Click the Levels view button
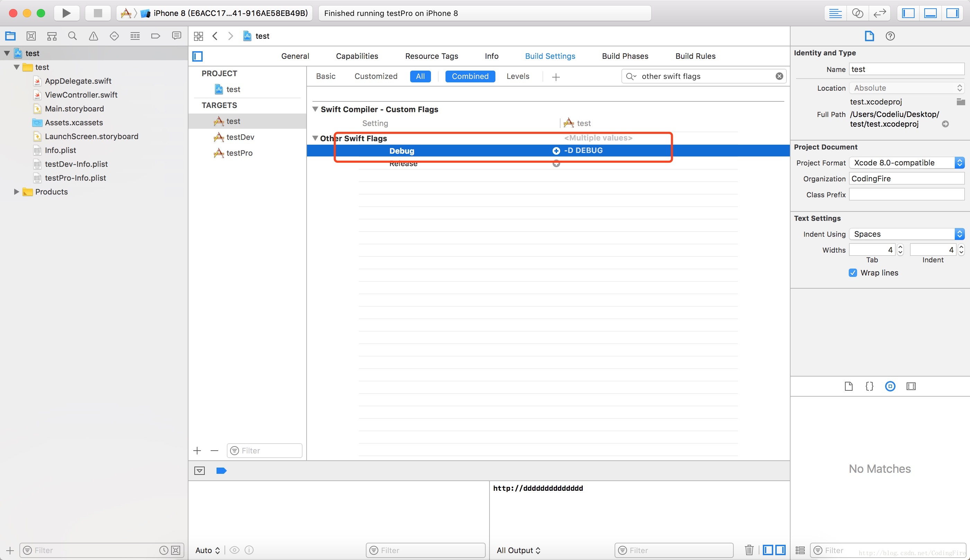The height and width of the screenshot is (560, 970). 518,75
